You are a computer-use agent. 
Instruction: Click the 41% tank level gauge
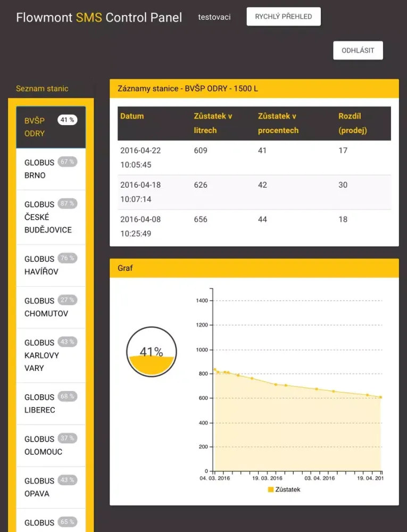pos(152,352)
